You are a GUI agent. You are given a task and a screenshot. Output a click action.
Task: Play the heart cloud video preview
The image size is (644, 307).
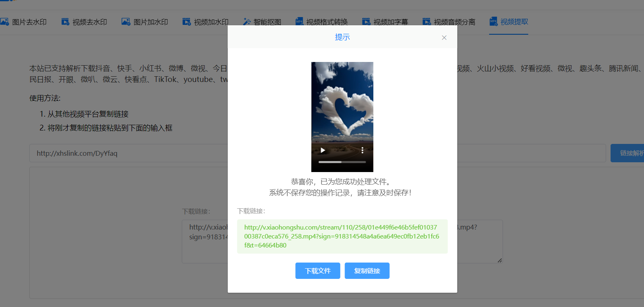pyautogui.click(x=323, y=150)
